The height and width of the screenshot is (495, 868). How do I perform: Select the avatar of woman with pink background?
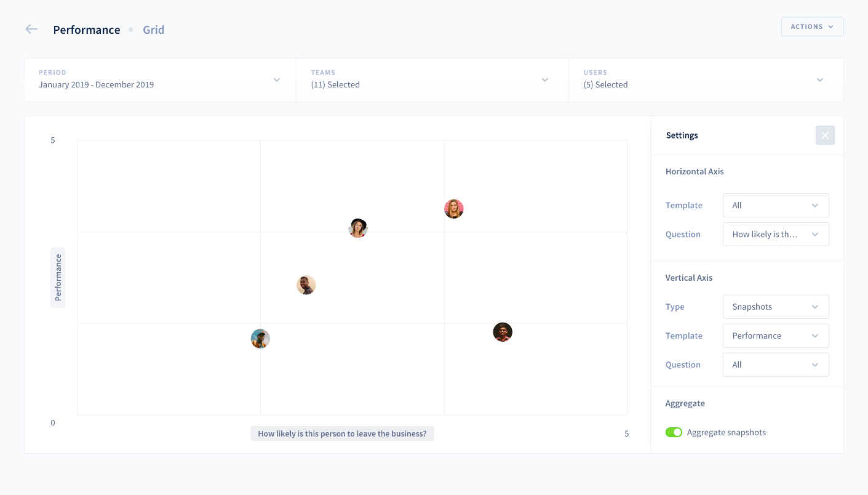pos(454,209)
